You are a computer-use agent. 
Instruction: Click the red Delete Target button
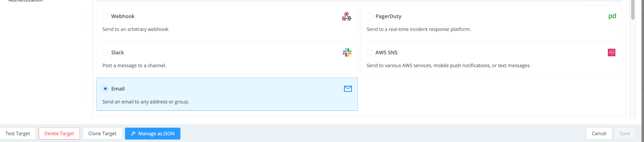coord(59,133)
